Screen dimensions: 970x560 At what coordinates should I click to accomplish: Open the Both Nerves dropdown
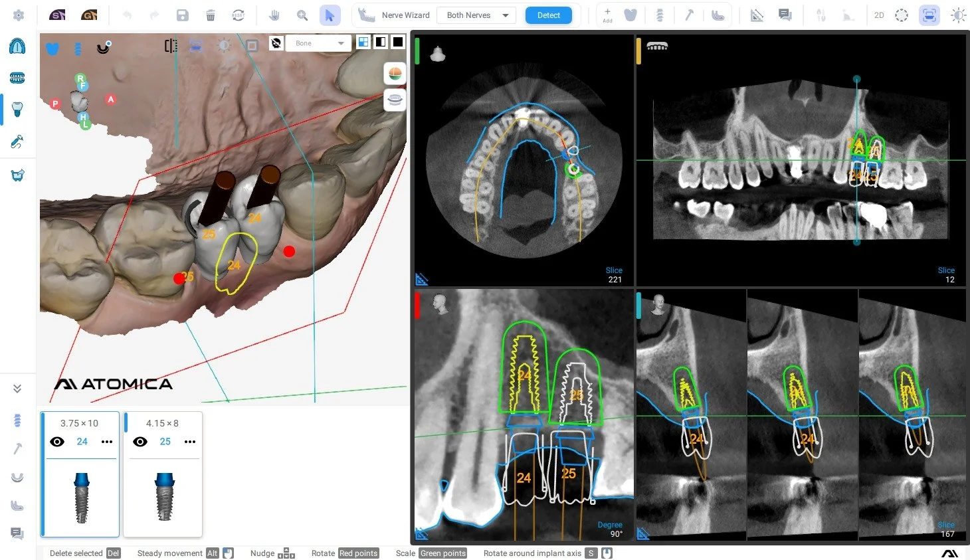[476, 15]
